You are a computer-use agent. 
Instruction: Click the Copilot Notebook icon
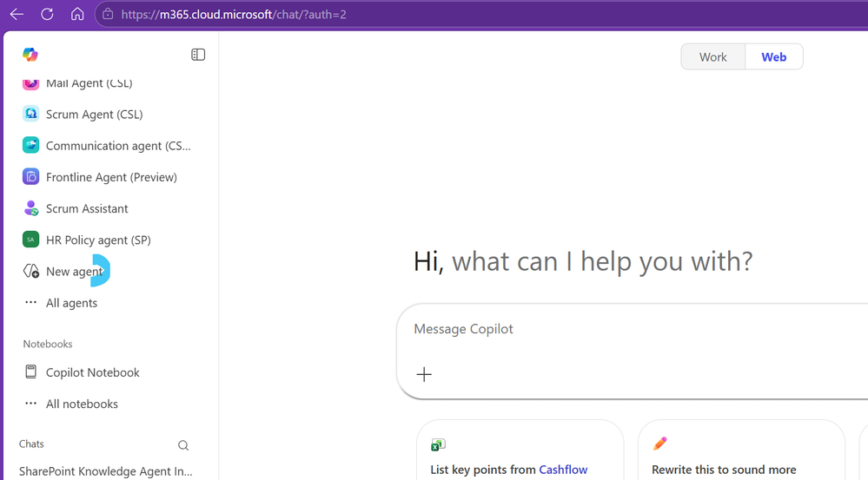[x=31, y=372]
